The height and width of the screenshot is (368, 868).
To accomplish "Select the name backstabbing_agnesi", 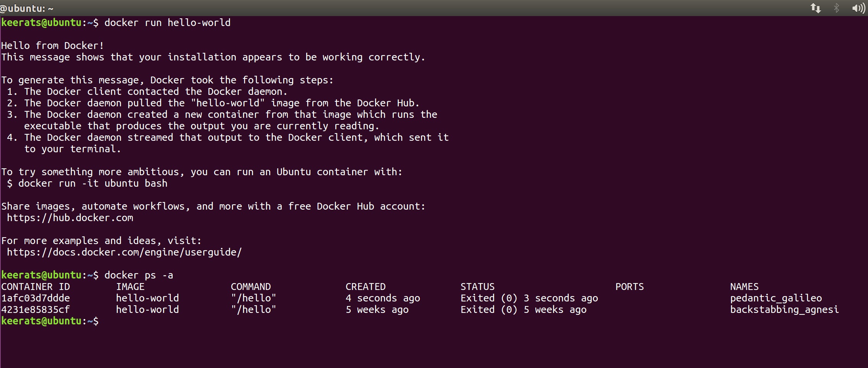I will [x=784, y=309].
